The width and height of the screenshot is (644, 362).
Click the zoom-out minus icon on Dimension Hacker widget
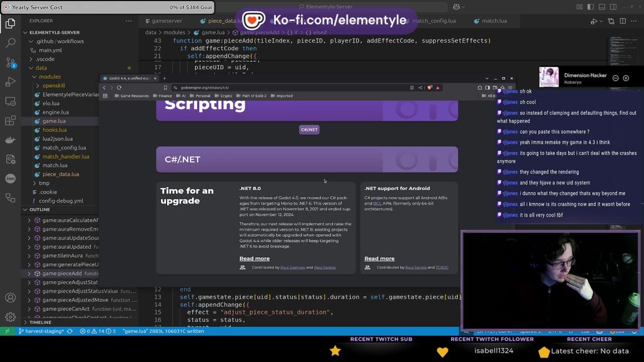click(615, 78)
